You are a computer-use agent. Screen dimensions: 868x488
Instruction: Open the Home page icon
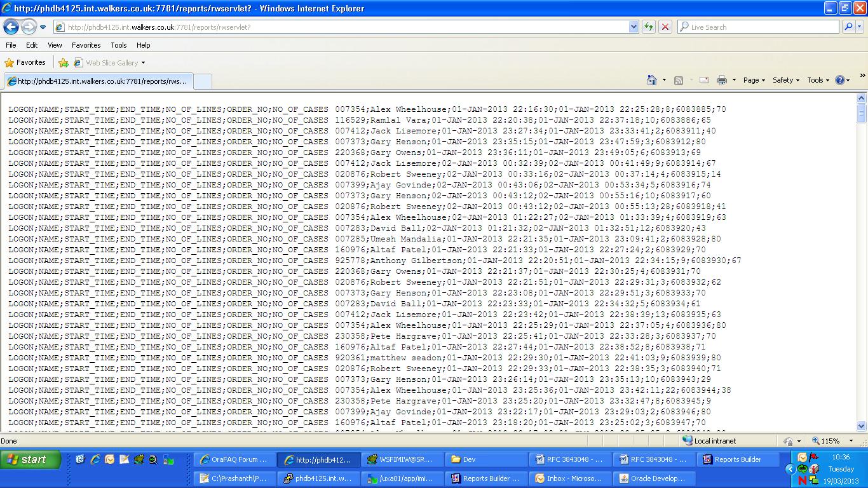click(x=651, y=80)
